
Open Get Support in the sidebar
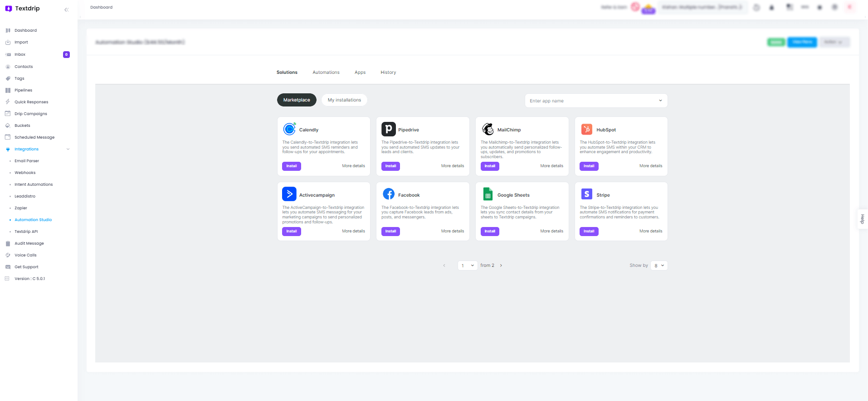click(26, 267)
